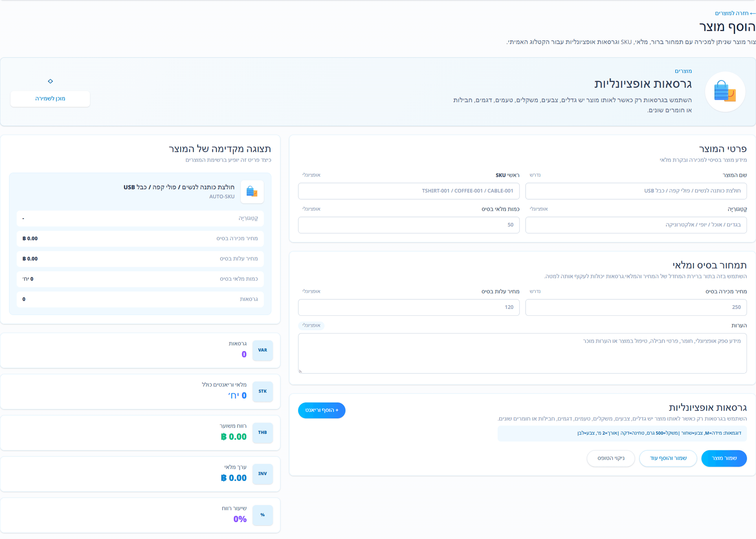Click the shopping bag icon in header banner

click(725, 92)
